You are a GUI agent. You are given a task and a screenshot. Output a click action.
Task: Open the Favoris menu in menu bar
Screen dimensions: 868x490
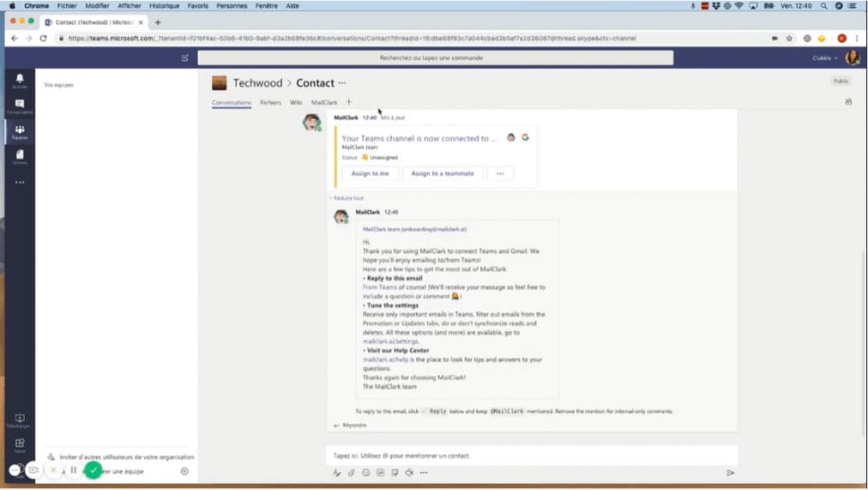pyautogui.click(x=197, y=6)
